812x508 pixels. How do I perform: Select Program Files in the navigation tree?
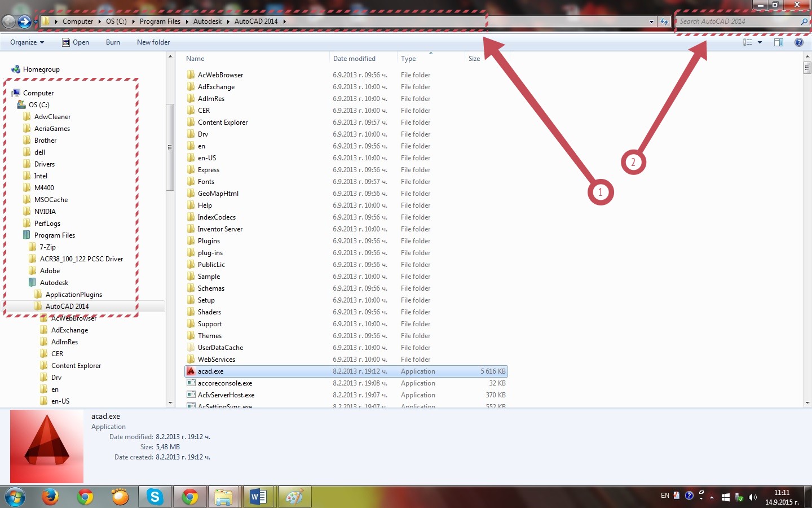click(55, 235)
